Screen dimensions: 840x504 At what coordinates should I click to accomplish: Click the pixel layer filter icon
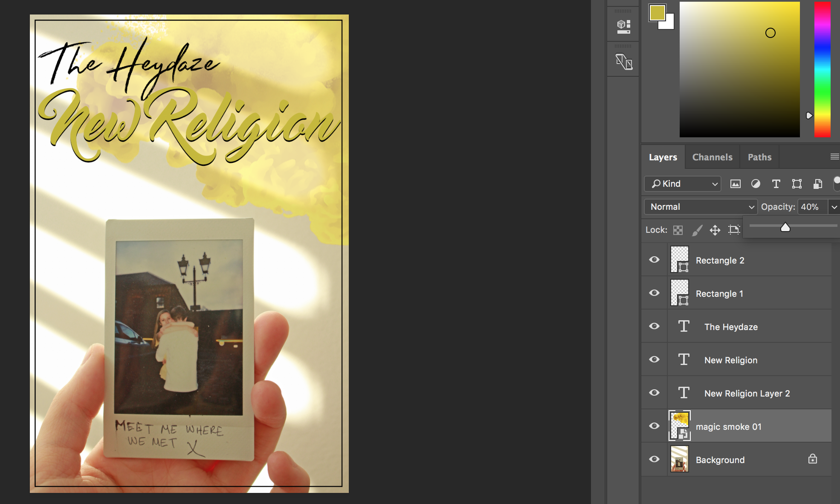(735, 184)
